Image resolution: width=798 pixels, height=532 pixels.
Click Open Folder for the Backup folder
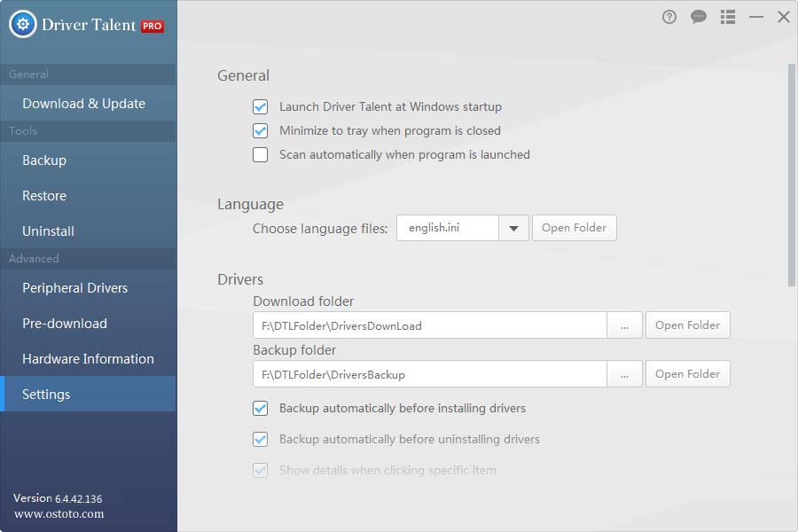[x=687, y=374]
